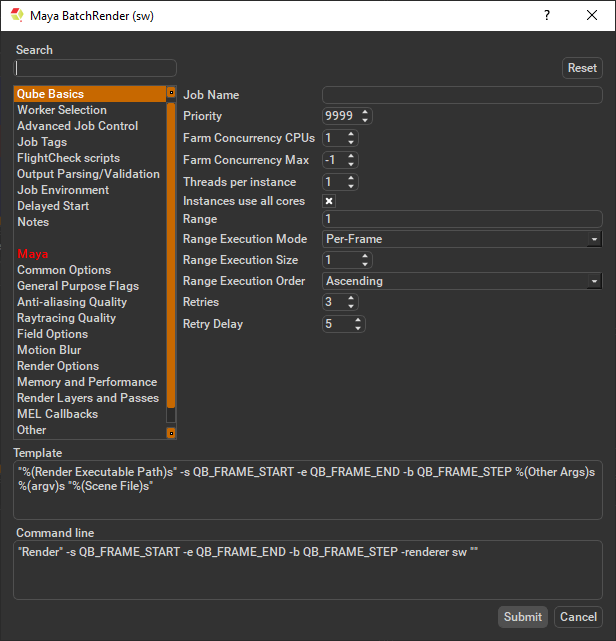Decrease Retry Delay with down arrow
Screen dimensions: 616x641
[358, 328]
